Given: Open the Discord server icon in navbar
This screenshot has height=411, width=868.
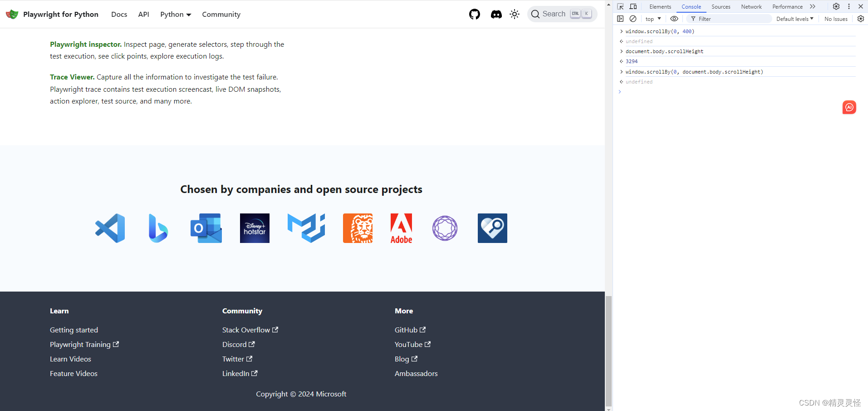Looking at the screenshot, I should pyautogui.click(x=496, y=14).
